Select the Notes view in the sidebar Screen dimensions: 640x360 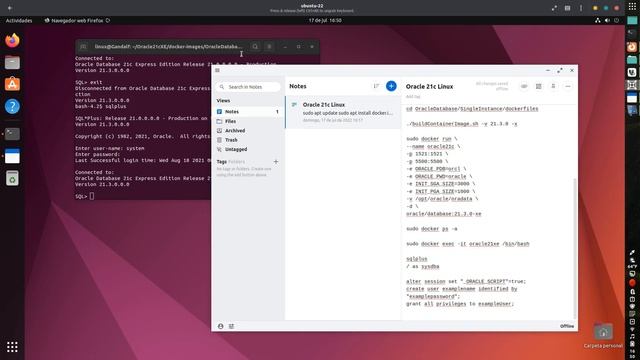[x=248, y=111]
